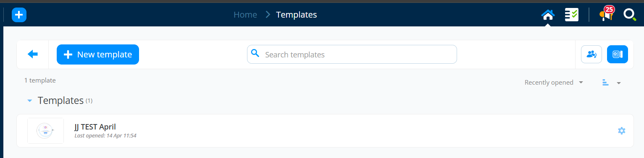Go to Home in the breadcrumb
The image size is (644, 158).
coord(245,15)
